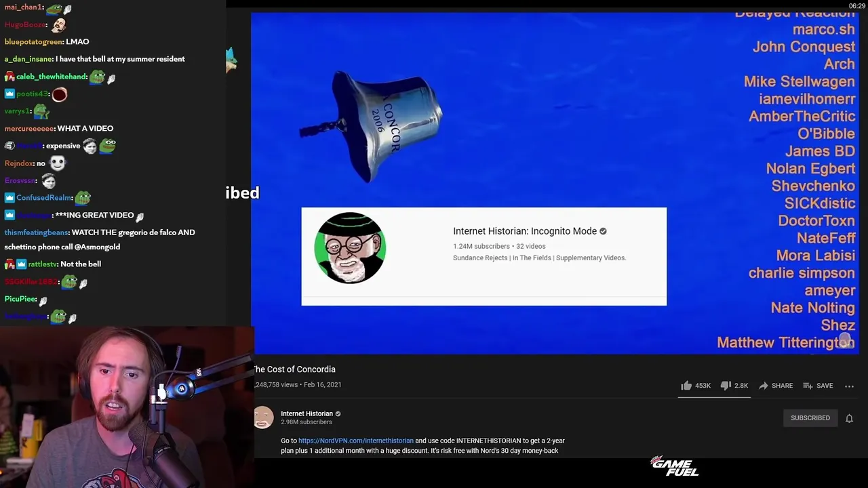This screenshot has width=868, height=488.
Task: Click the thumbs-down dislike icon
Action: 725,386
